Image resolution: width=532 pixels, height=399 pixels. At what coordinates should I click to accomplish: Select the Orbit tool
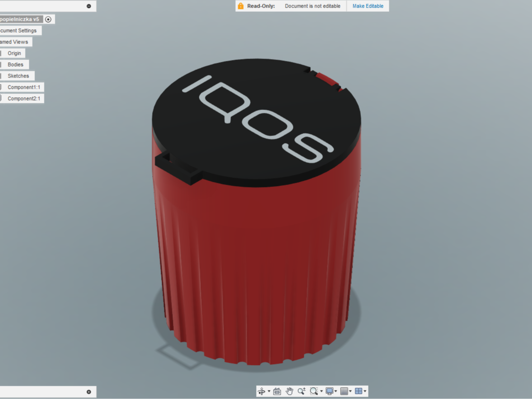[x=261, y=391]
